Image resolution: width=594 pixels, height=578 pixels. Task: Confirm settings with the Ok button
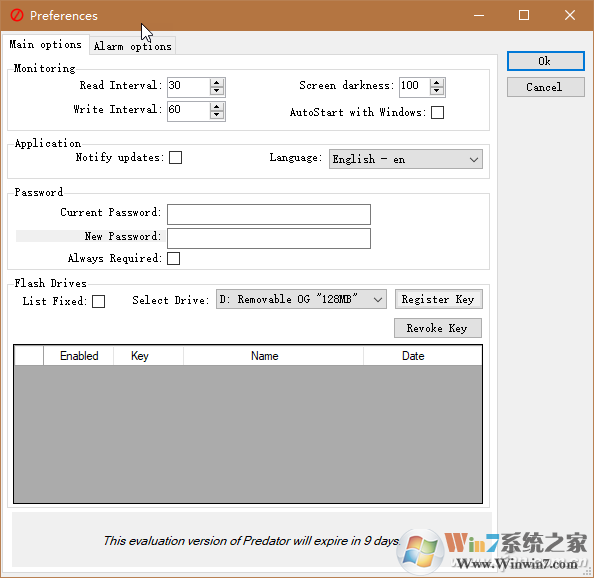[x=546, y=61]
